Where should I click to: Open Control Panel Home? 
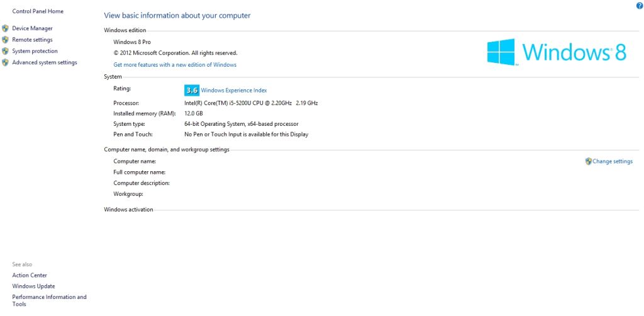point(38,11)
